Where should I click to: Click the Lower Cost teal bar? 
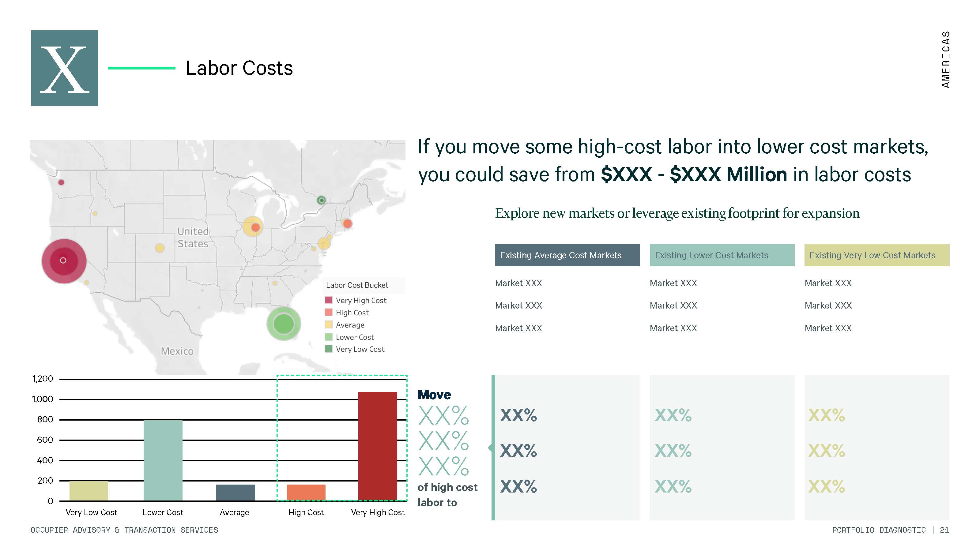(x=163, y=460)
